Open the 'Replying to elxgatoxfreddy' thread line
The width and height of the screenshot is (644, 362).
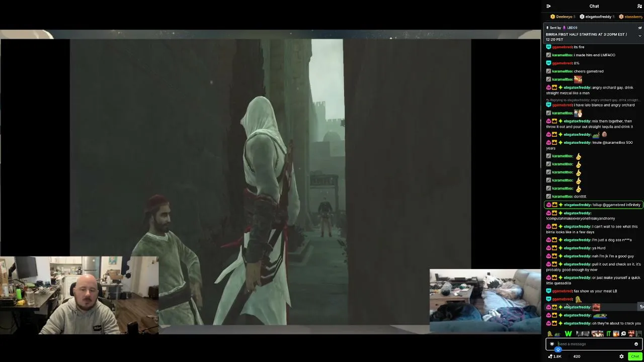594,100
